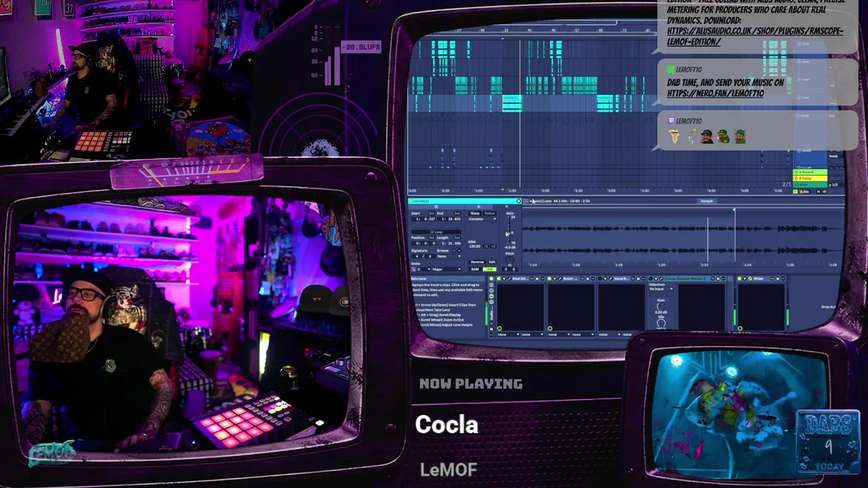
Task: Click the Curves Equalizer save preset icon
Action: (718, 279)
